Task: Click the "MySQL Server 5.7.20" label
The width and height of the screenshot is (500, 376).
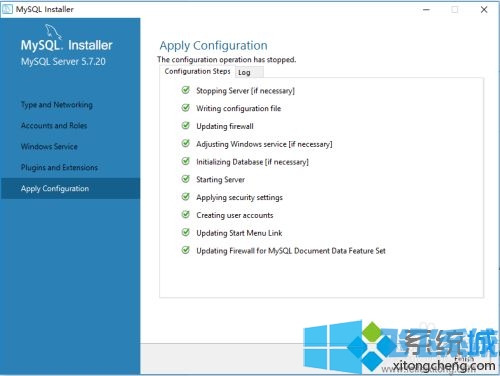Action: (x=63, y=62)
